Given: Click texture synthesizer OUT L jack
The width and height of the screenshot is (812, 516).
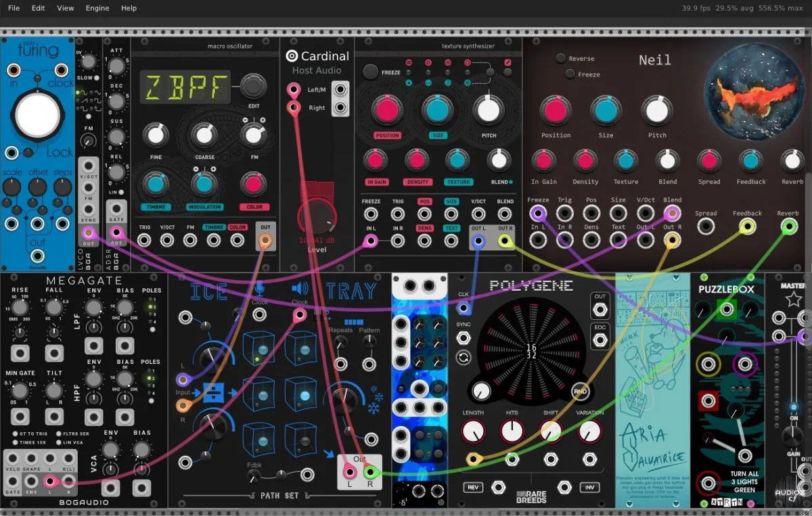Looking at the screenshot, I should pyautogui.click(x=478, y=240).
